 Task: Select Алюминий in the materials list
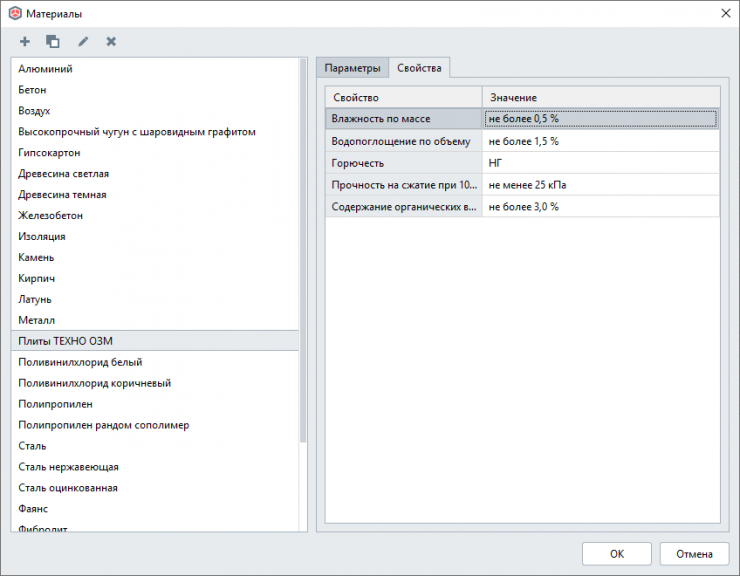[x=45, y=69]
